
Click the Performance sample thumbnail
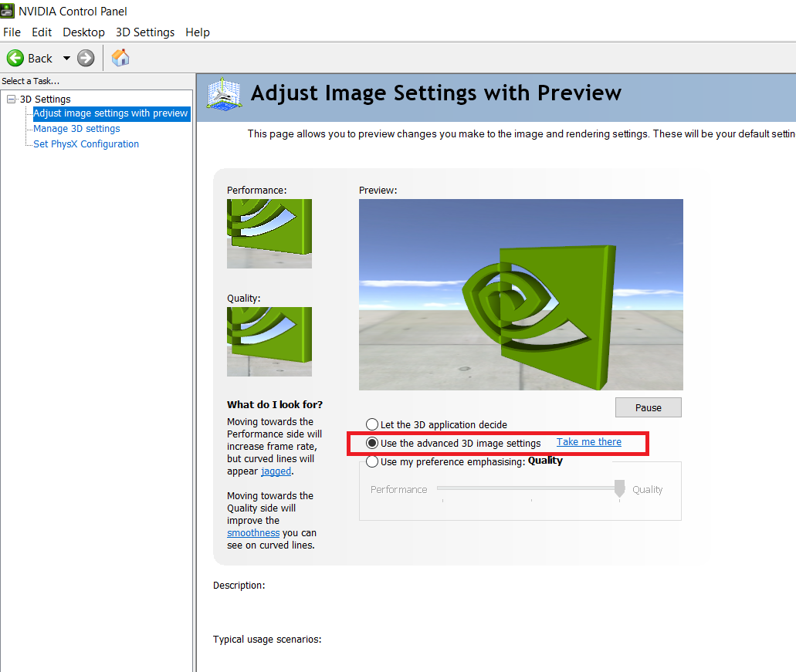click(269, 234)
